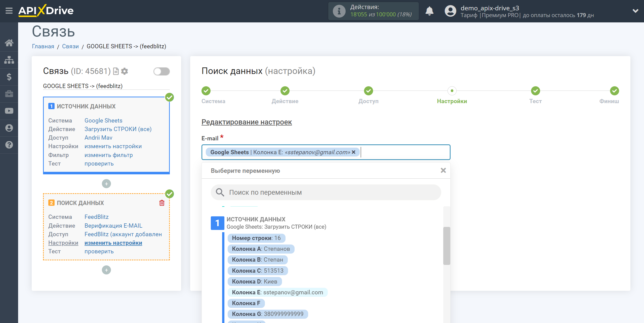
Task: Click the user avatar icon
Action: pos(450,11)
